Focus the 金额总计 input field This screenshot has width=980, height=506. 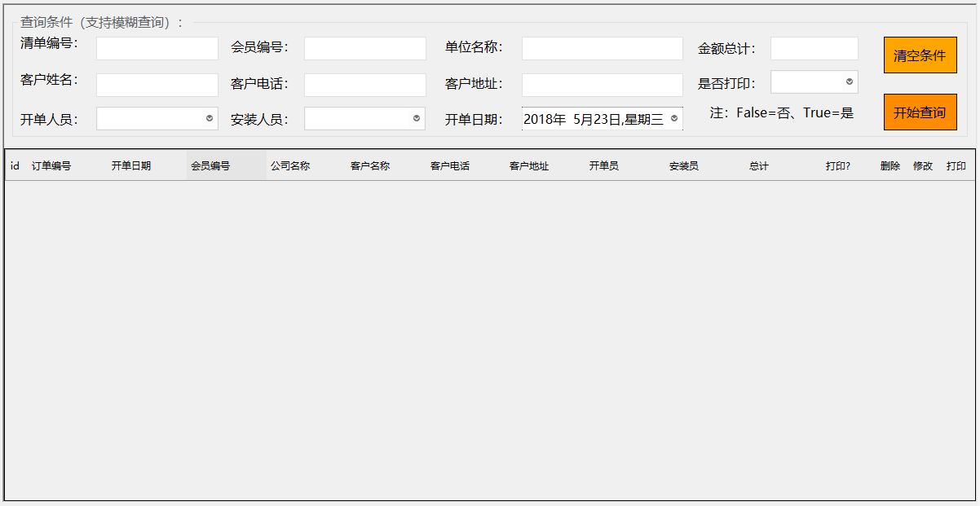tap(814, 49)
